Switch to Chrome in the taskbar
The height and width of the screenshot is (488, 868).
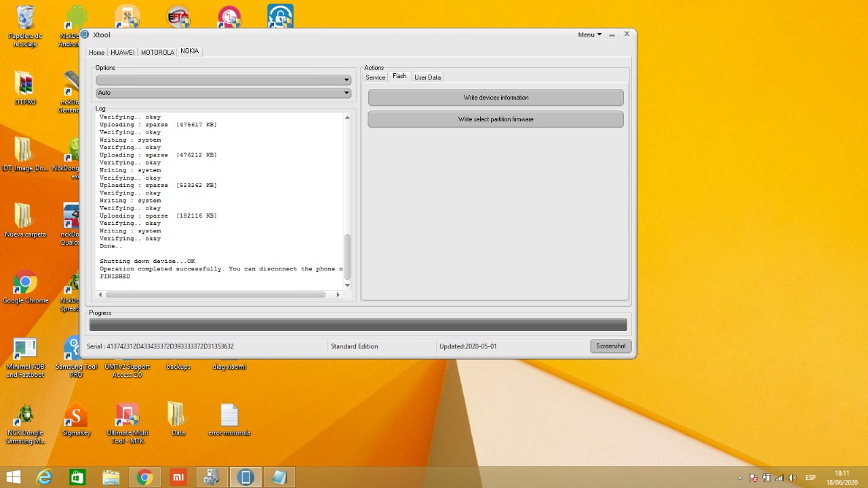(x=144, y=477)
